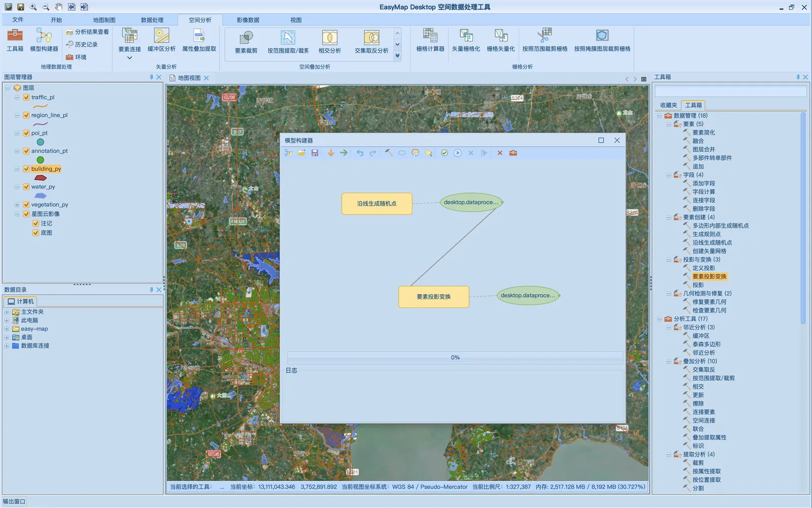This screenshot has height=508, width=812.
Task: Toggle region_line_pl layer visibility checkbox
Action: [26, 115]
